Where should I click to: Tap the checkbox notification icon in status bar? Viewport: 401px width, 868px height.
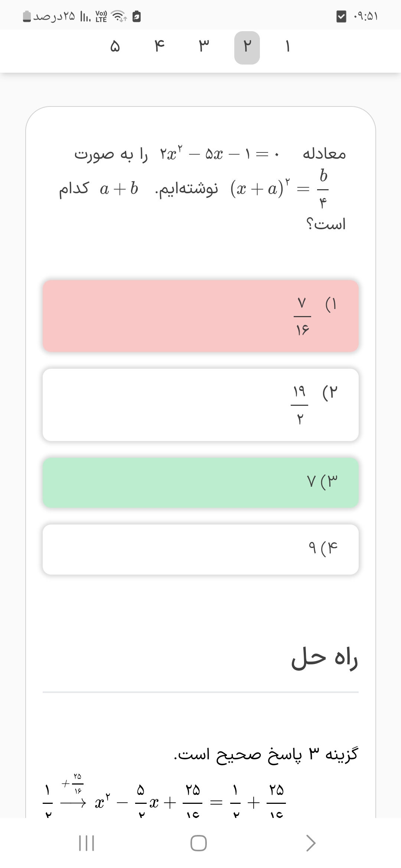(x=341, y=17)
